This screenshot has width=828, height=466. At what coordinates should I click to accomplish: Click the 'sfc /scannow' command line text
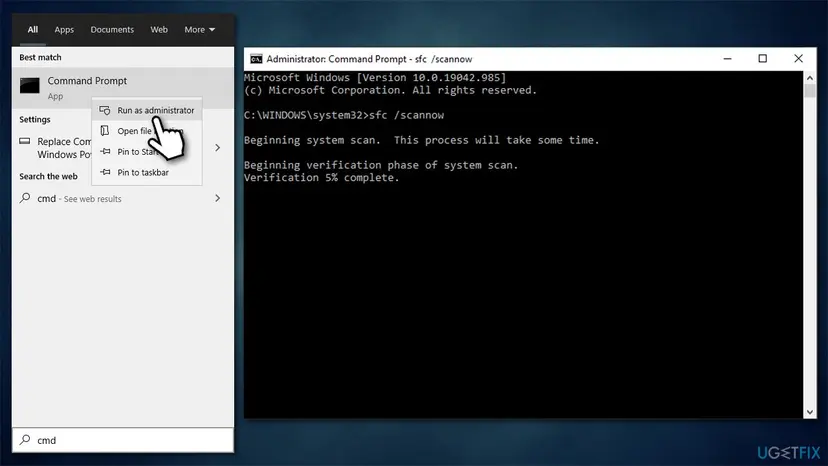coord(407,115)
